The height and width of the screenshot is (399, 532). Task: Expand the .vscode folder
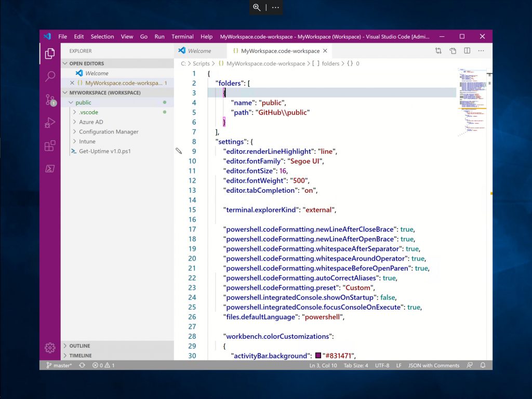[x=75, y=112]
